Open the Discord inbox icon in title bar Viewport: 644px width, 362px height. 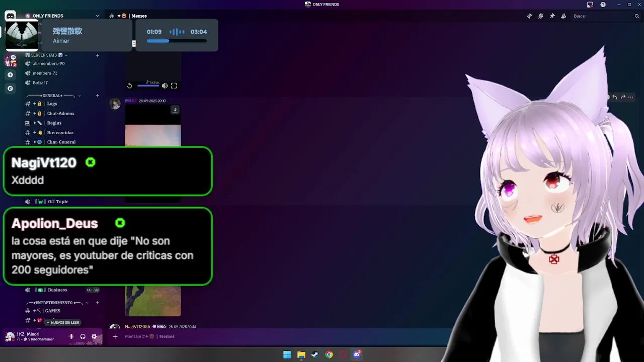click(590, 5)
